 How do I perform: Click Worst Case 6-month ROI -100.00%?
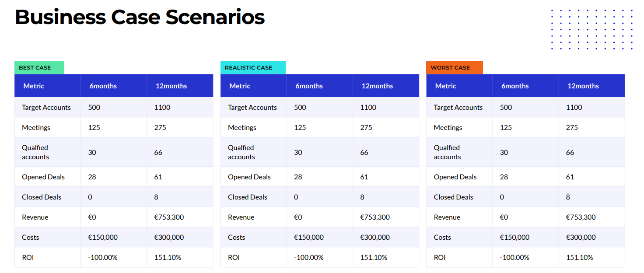(x=514, y=257)
